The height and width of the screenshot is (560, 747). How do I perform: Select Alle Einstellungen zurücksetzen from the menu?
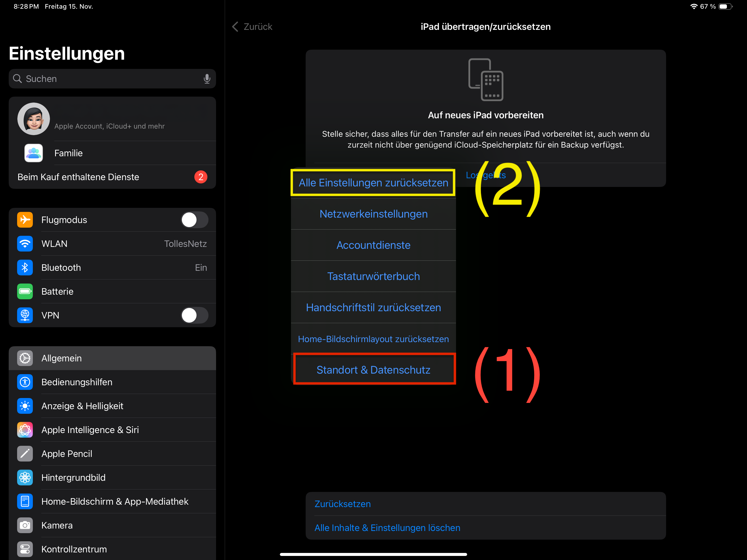pyautogui.click(x=373, y=183)
